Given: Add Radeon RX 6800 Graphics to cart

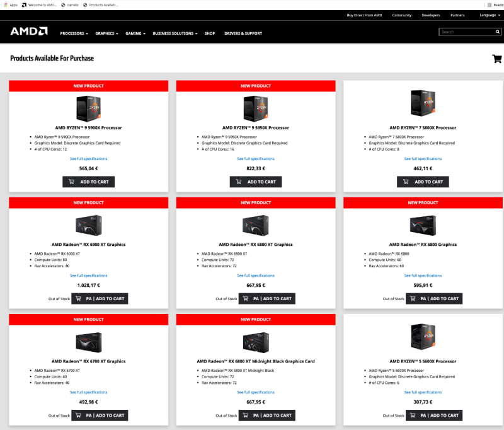Looking at the screenshot, I should (x=434, y=298).
